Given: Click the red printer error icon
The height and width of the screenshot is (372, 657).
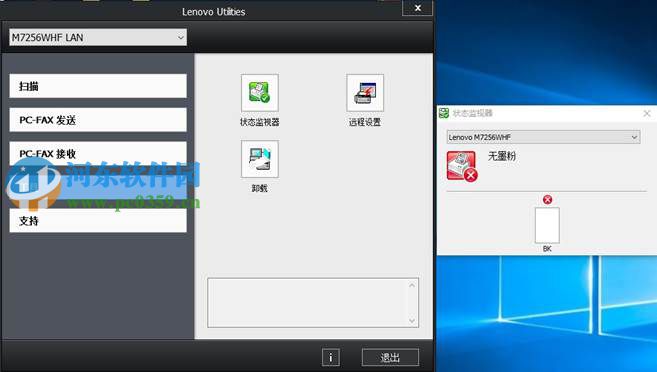Looking at the screenshot, I should click(462, 166).
